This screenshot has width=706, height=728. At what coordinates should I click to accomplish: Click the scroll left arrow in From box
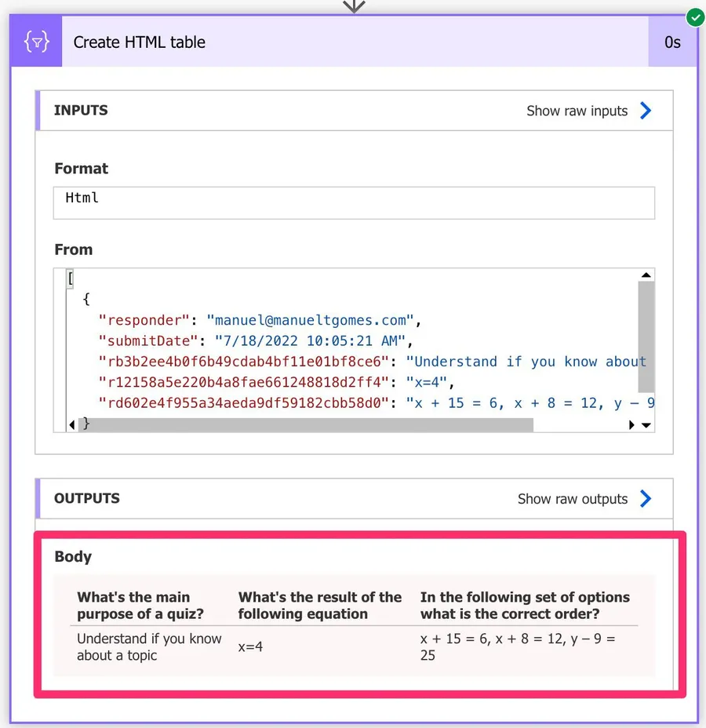click(x=72, y=425)
